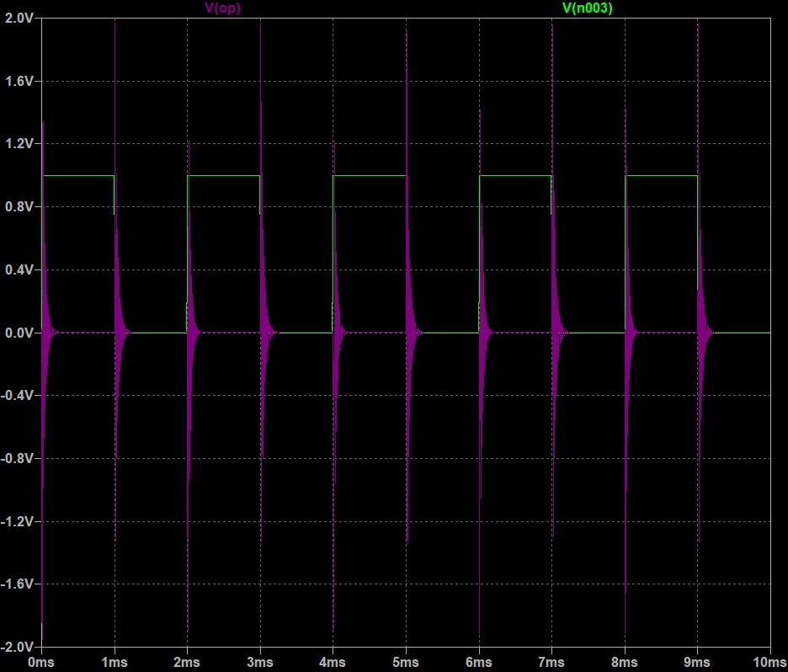This screenshot has height=672, width=788.
Task: Click the 0.0V vertical axis label
Action: tap(19, 333)
